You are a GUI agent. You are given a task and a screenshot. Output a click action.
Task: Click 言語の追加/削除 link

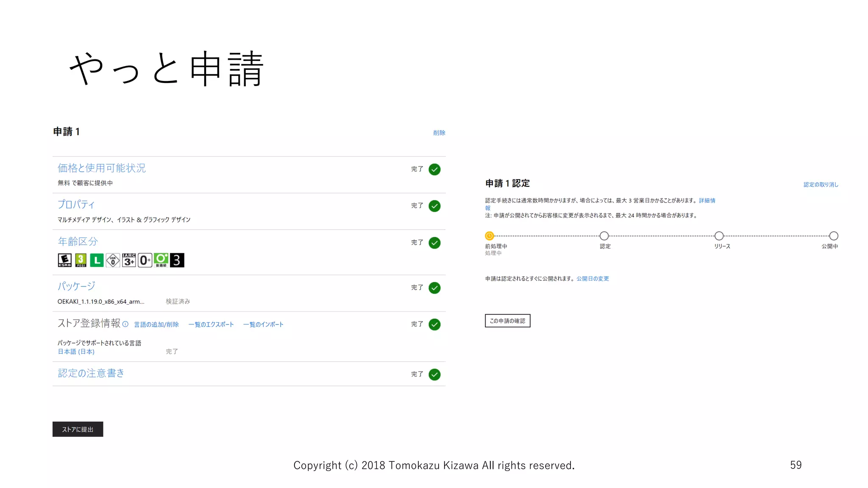[156, 324]
